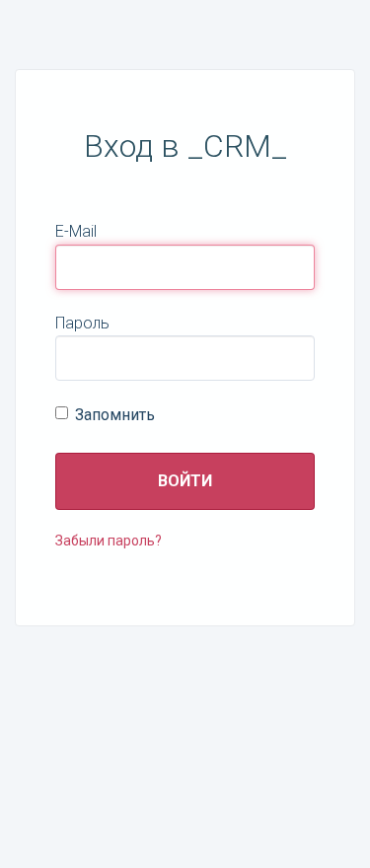Screen dimensions: 370x868
Task: Select the Вход в _CRM_ heading
Action: tap(185, 147)
